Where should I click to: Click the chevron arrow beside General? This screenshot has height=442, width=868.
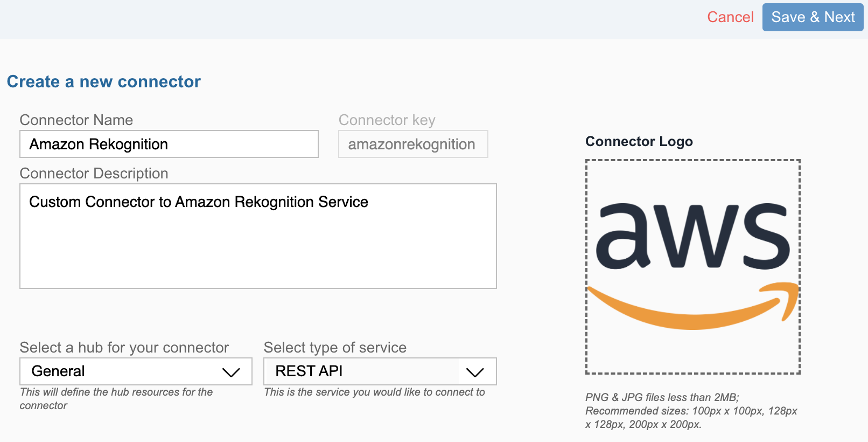(x=231, y=372)
